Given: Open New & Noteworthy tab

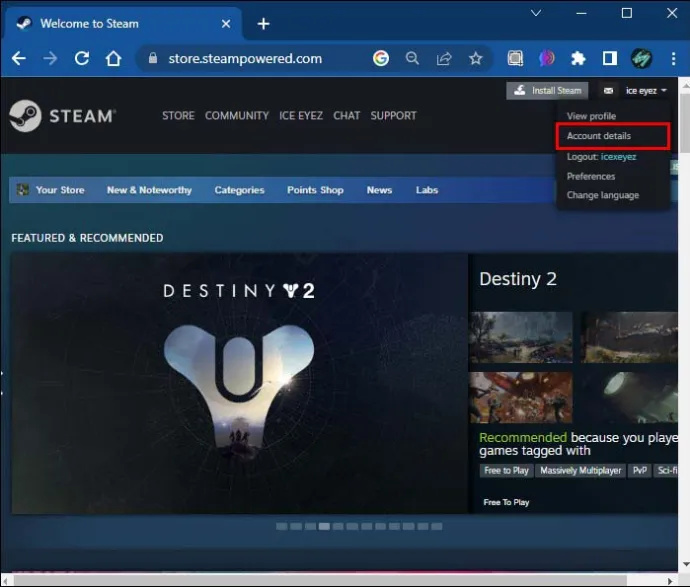Looking at the screenshot, I should pos(149,190).
